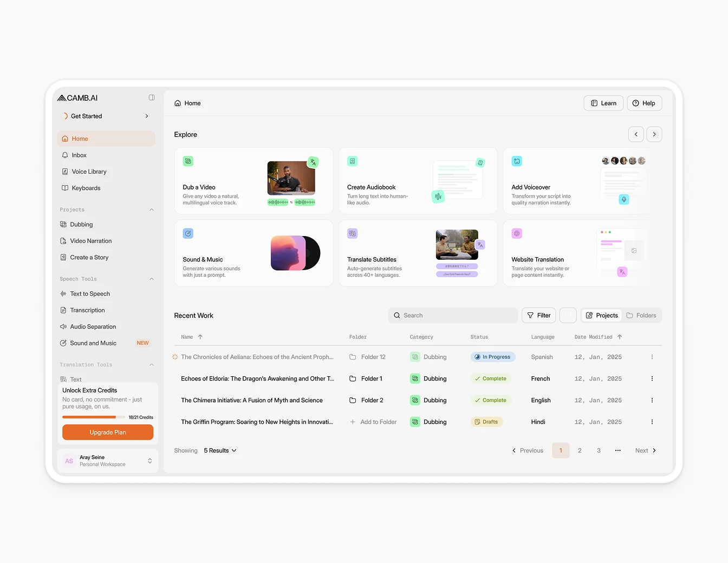This screenshot has width=728, height=563.
Task: Click the Upgrade Plan button
Action: 108,433
